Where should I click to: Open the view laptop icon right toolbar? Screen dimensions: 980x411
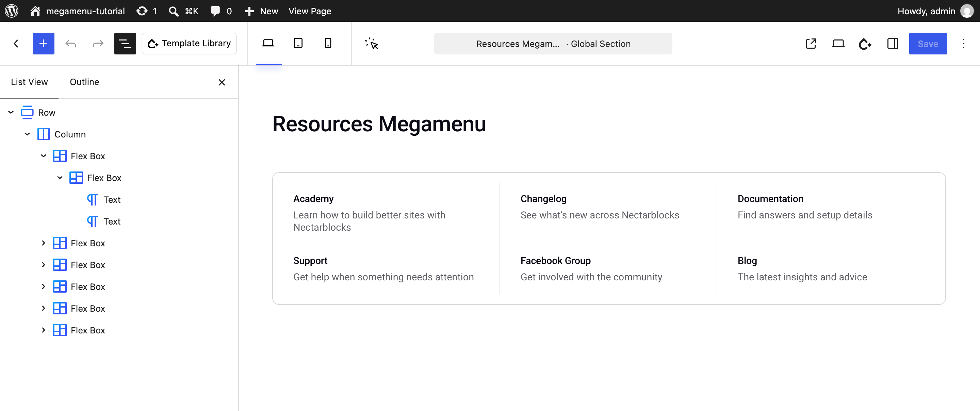coord(838,44)
